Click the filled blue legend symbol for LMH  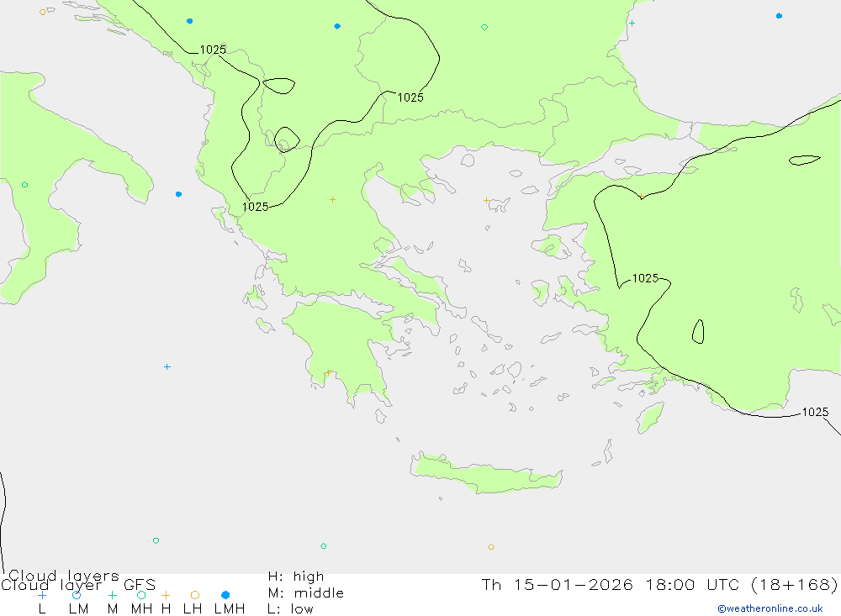pos(225,595)
